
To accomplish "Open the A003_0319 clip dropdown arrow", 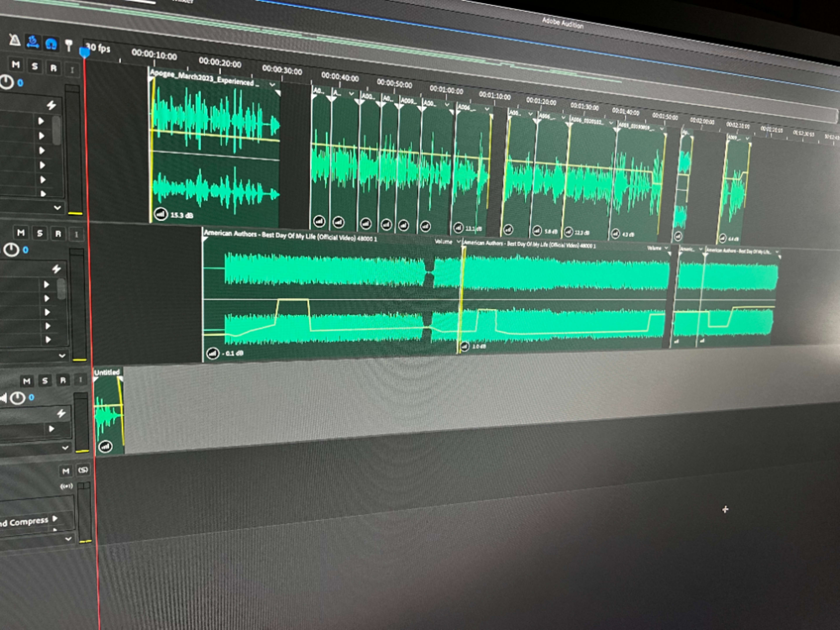I will tap(662, 129).
